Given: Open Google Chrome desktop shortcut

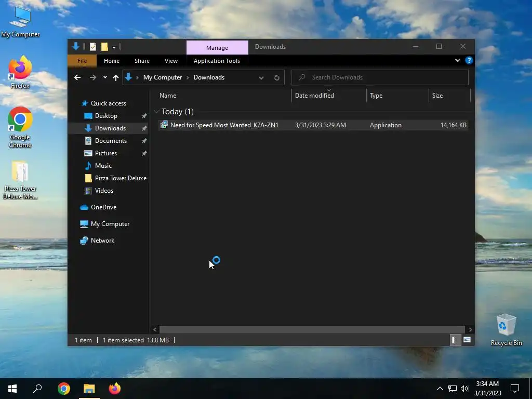Looking at the screenshot, I should click(20, 128).
